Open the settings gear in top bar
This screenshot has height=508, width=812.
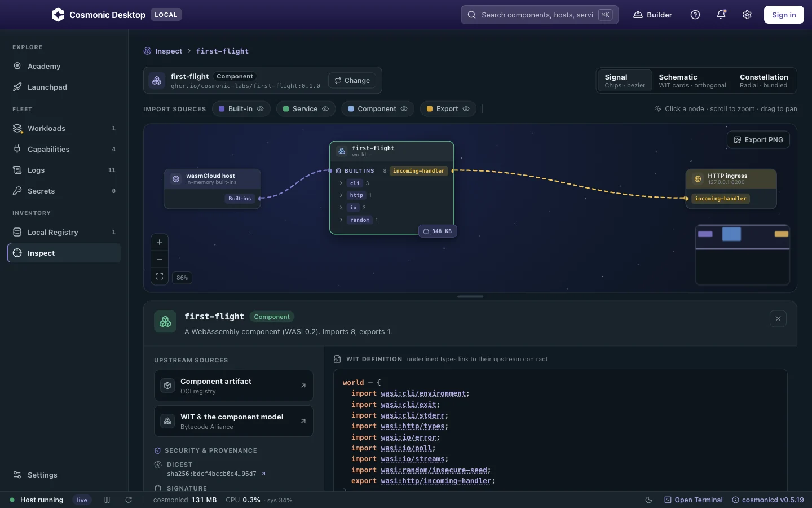747,15
